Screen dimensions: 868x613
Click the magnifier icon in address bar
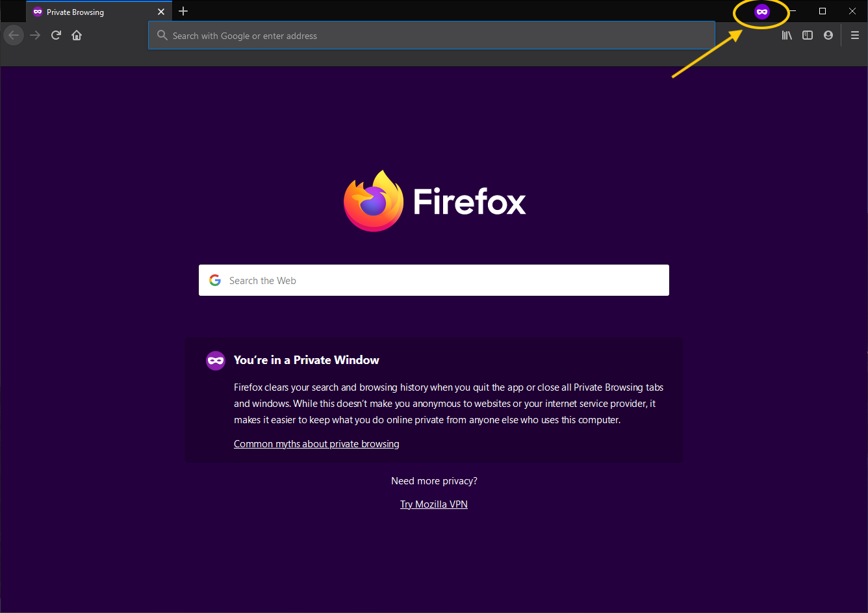pyautogui.click(x=162, y=36)
